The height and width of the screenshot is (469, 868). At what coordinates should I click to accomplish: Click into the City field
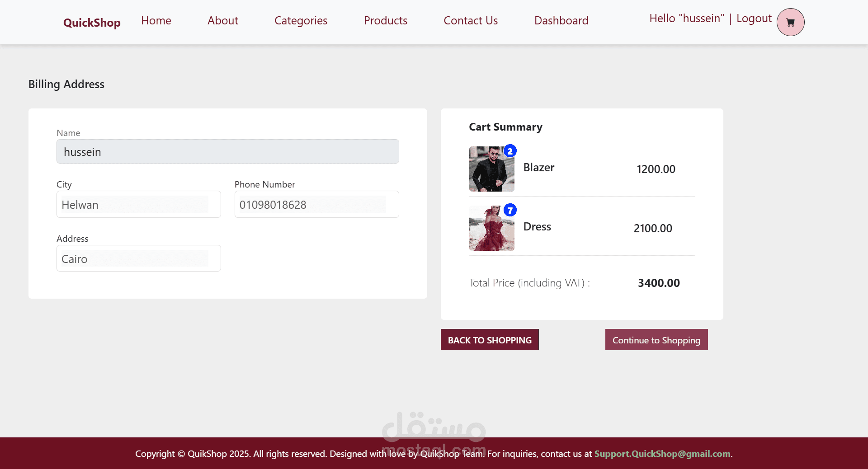[x=138, y=205]
